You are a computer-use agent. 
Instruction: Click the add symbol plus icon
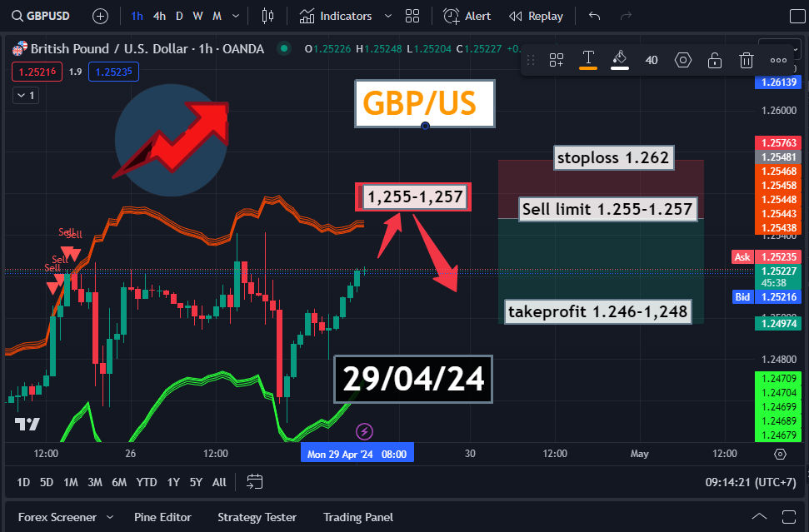point(100,16)
